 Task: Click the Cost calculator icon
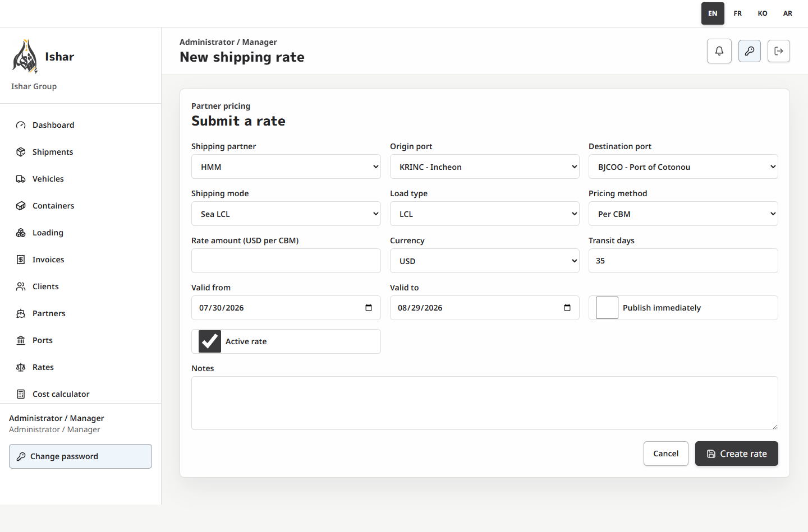21,394
